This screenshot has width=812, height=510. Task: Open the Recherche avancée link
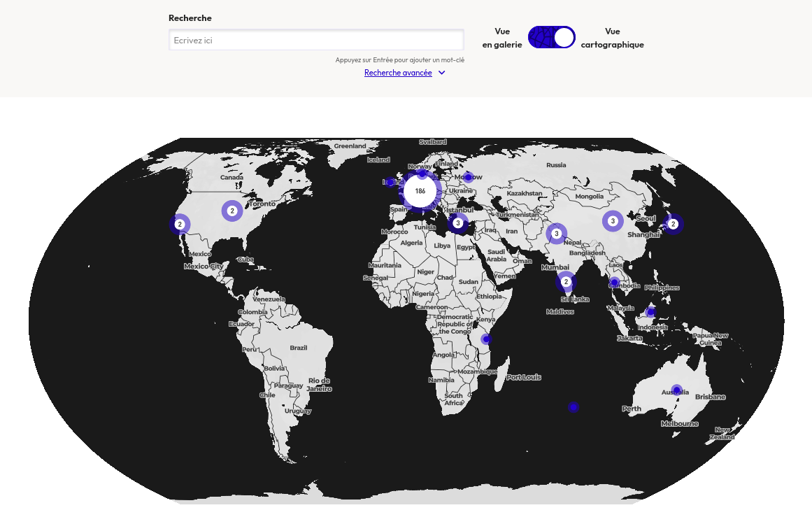pos(397,73)
